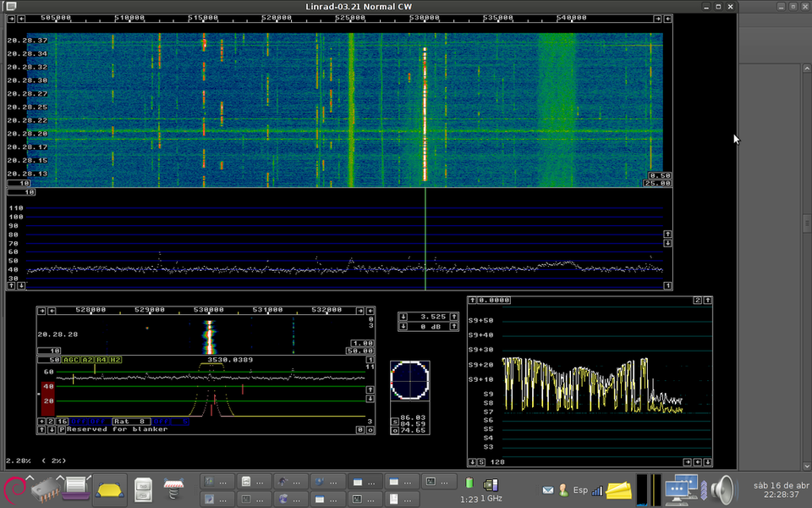This screenshot has height=508, width=812.
Task: Click the 25.00 waterfall gain value box
Action: pyautogui.click(x=657, y=183)
